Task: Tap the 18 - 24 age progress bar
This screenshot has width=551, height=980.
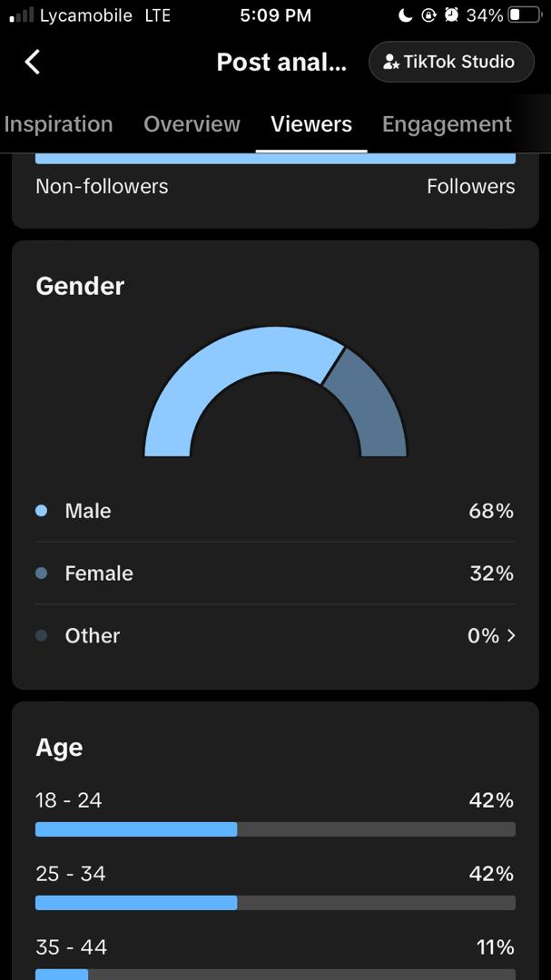Action: [x=275, y=829]
